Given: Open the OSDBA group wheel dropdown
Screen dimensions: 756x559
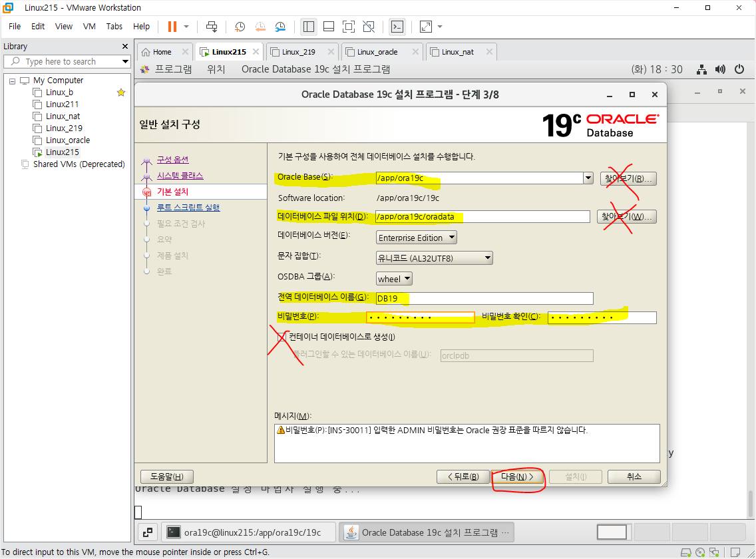Looking at the screenshot, I should 394,279.
